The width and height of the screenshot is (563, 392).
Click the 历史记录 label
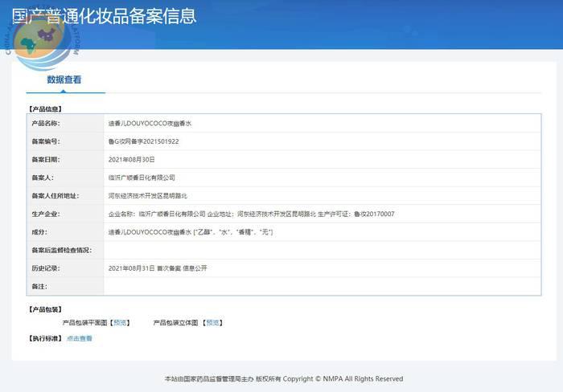tap(46, 268)
